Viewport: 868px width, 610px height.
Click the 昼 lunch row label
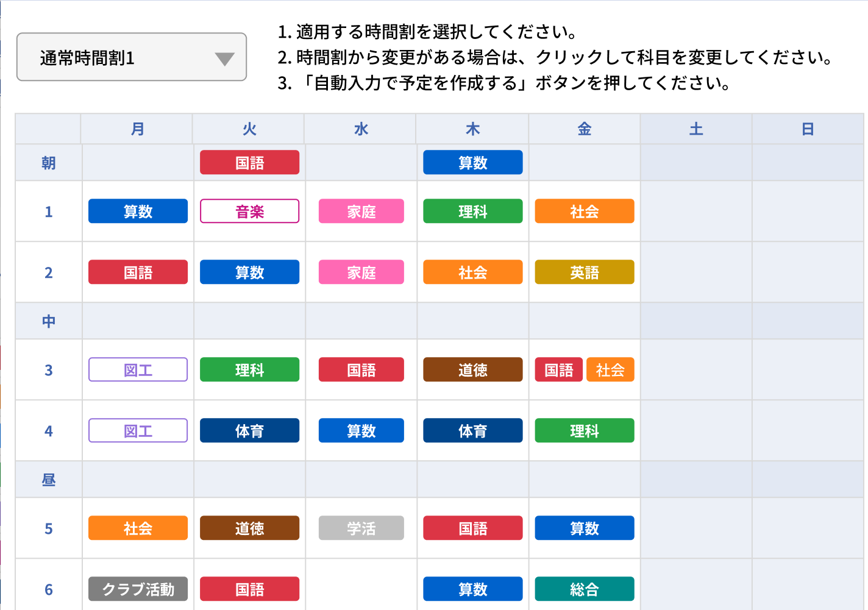49,480
